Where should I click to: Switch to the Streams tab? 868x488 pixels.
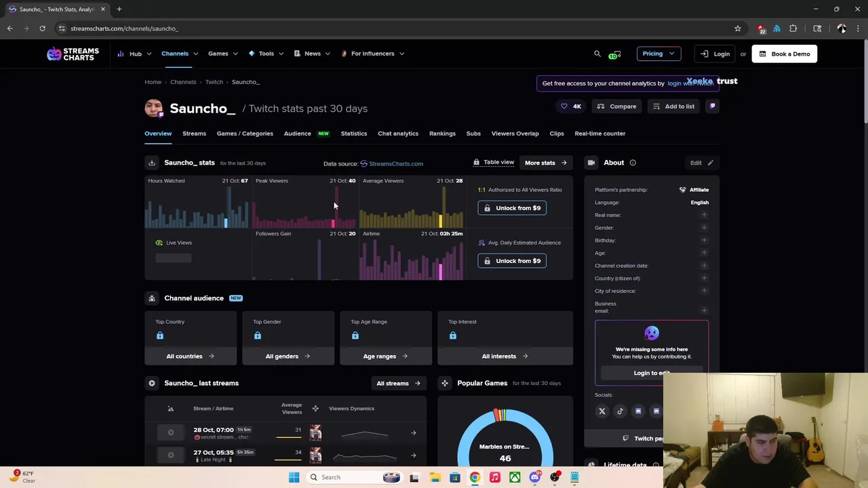point(194,134)
